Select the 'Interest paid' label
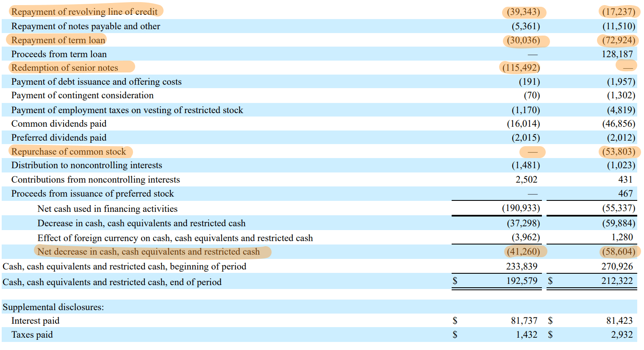This screenshot has height=350, width=644. coord(35,321)
